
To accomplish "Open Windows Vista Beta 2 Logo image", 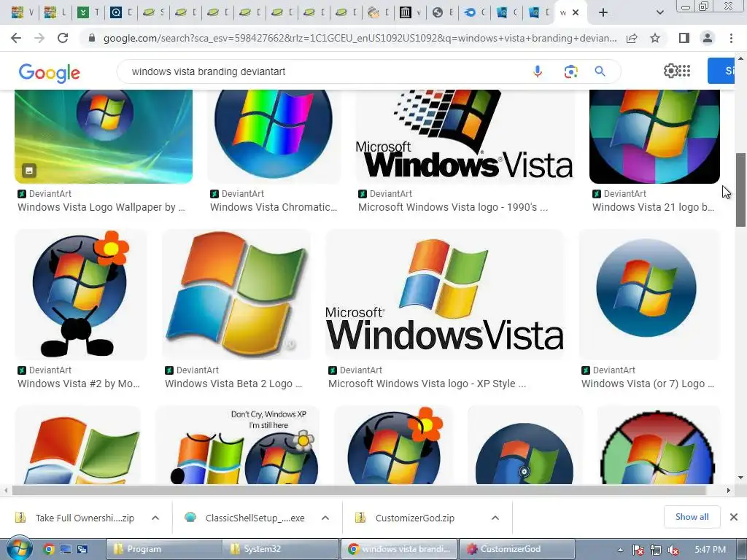I will point(236,295).
